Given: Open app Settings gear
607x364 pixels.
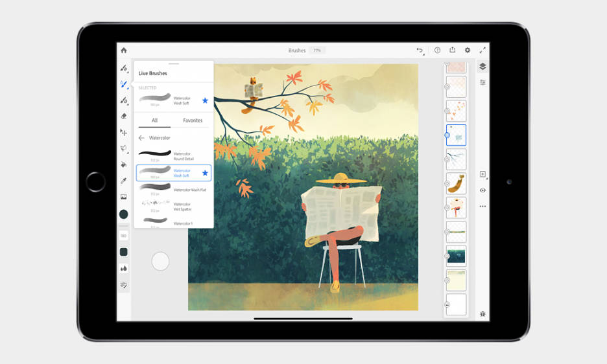Looking at the screenshot, I should 468,51.
